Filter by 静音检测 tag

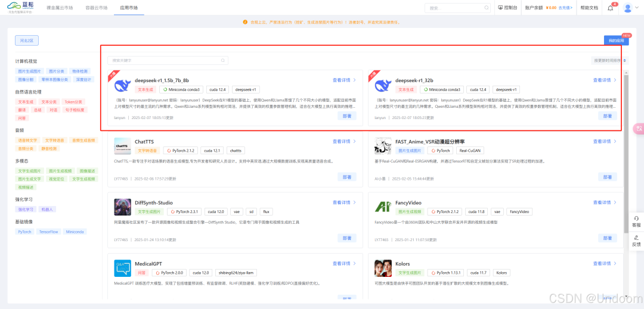pyautogui.click(x=50, y=148)
